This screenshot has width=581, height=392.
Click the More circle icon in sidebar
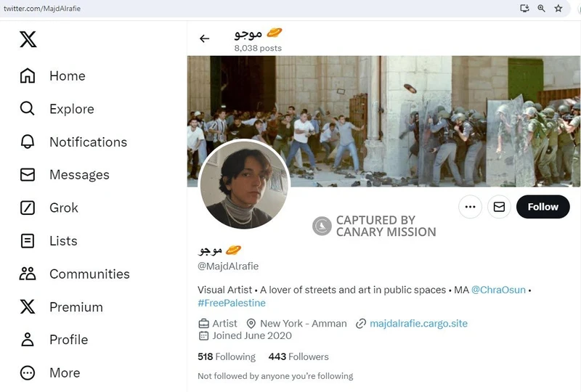[x=28, y=372]
